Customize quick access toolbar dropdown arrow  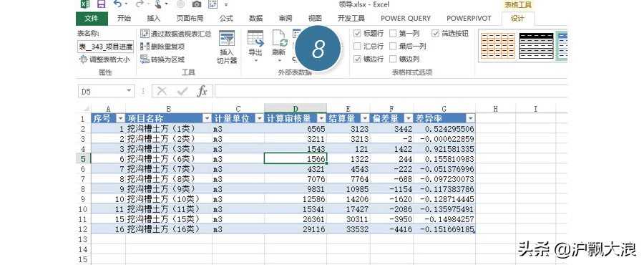click(x=226, y=4)
